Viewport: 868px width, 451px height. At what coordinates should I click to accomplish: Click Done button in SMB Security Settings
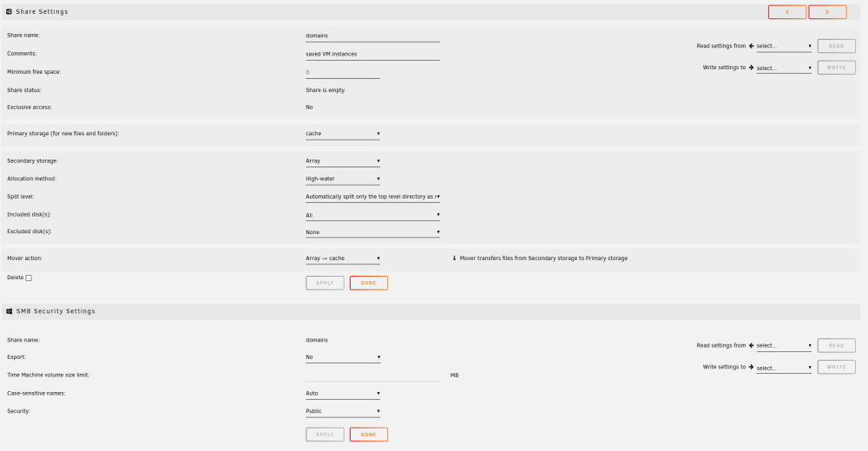[369, 435]
